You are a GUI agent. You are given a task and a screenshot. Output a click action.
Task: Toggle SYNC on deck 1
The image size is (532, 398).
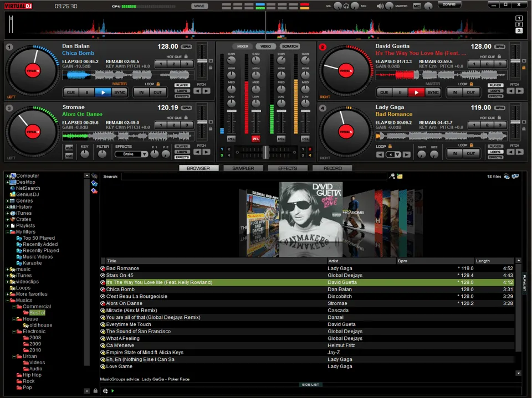(x=120, y=92)
